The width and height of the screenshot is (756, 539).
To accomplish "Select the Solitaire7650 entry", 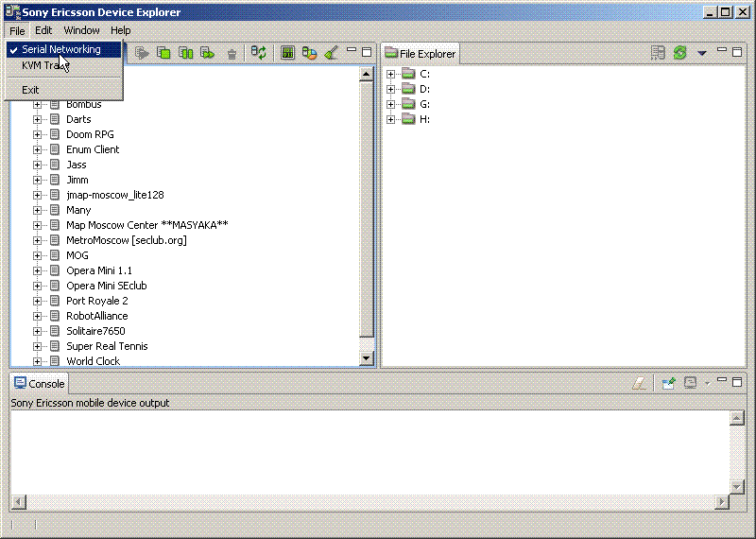I will [95, 331].
